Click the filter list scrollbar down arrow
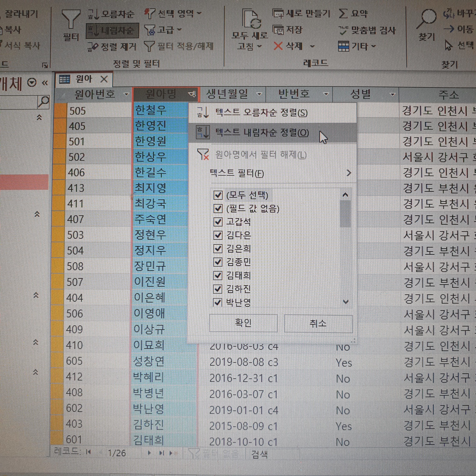Viewport: 476px width, 476px height. pyautogui.click(x=346, y=302)
